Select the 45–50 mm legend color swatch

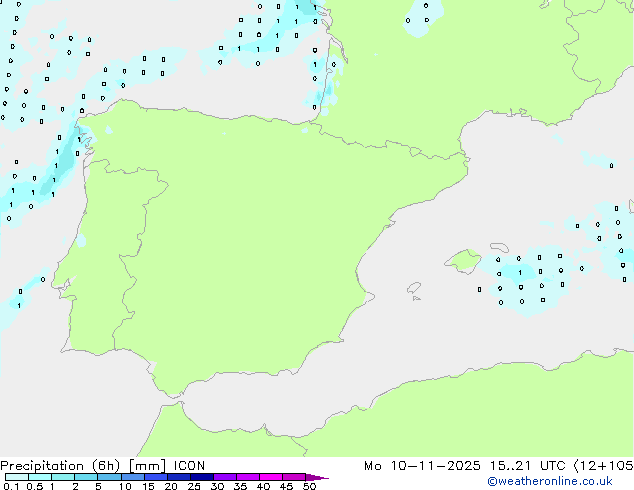pos(294,477)
